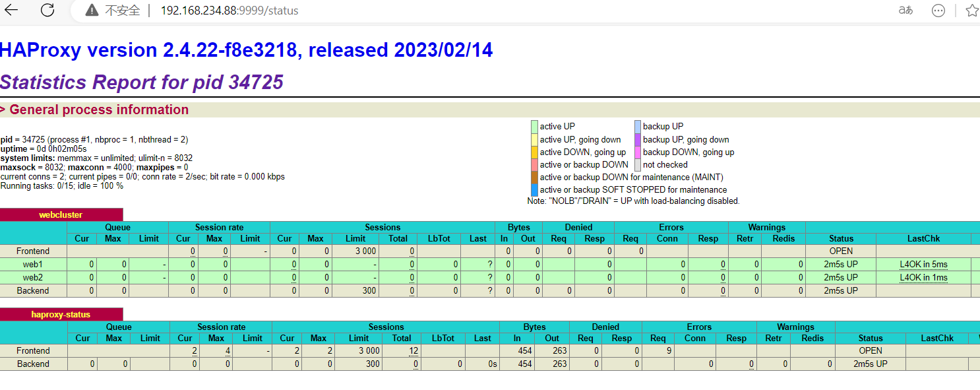Click 'Denied' header in webcluster table
The height and width of the screenshot is (390, 980).
(578, 227)
